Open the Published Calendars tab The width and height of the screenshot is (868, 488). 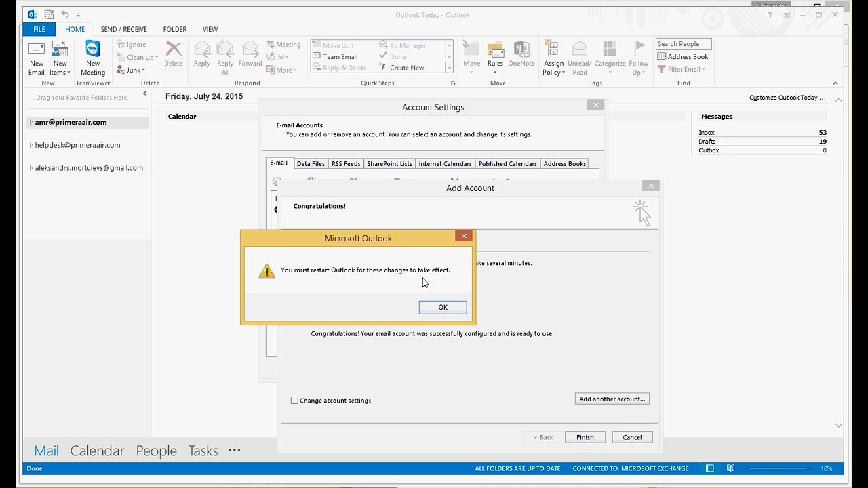507,164
